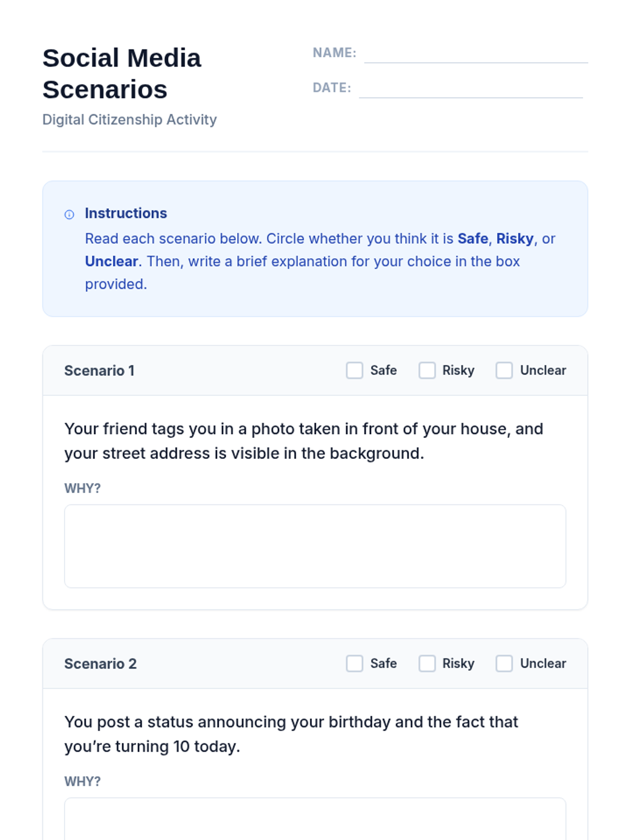
Task: Click the bold Unclear word in instructions
Action: pyautogui.click(x=111, y=261)
